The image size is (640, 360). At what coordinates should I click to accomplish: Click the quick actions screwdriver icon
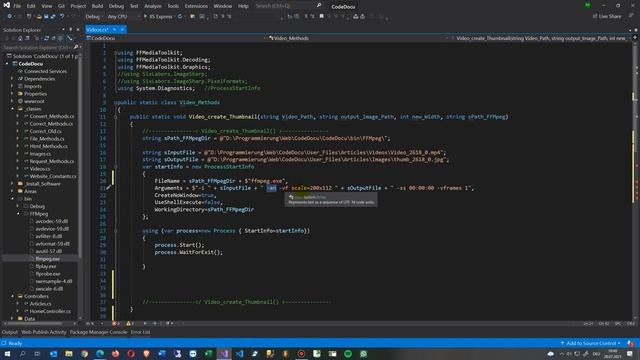click(x=108, y=188)
